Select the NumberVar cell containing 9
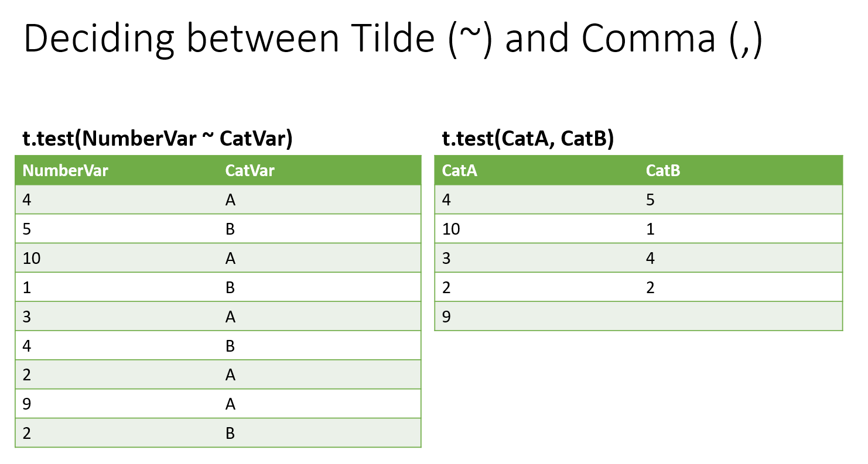This screenshot has height=464, width=868. coord(117,404)
